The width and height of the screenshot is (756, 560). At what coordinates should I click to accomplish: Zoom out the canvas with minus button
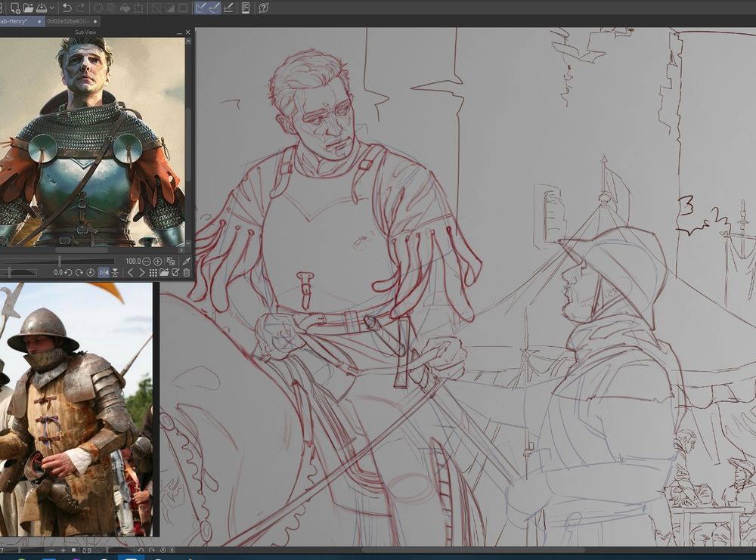(x=52, y=550)
